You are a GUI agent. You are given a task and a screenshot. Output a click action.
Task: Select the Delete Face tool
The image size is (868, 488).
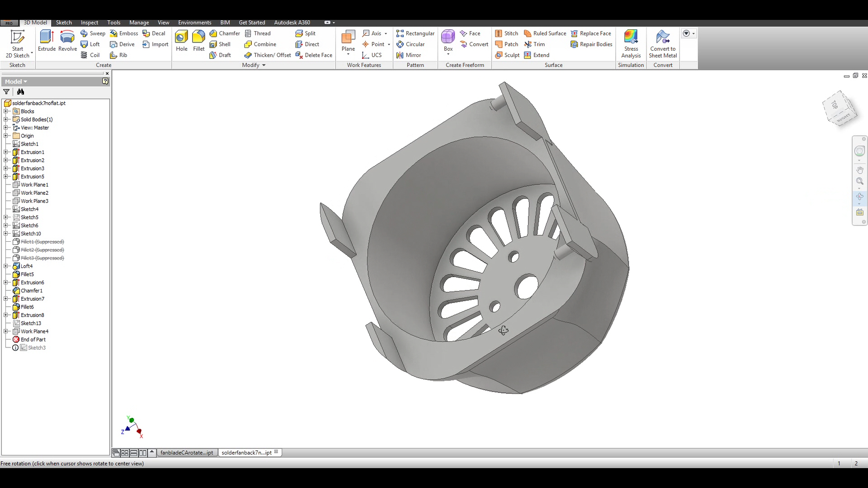click(314, 55)
